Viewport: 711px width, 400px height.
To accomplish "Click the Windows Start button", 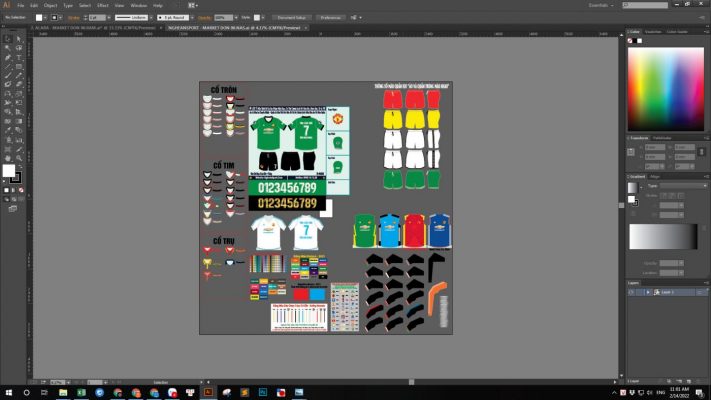I will coord(8,392).
